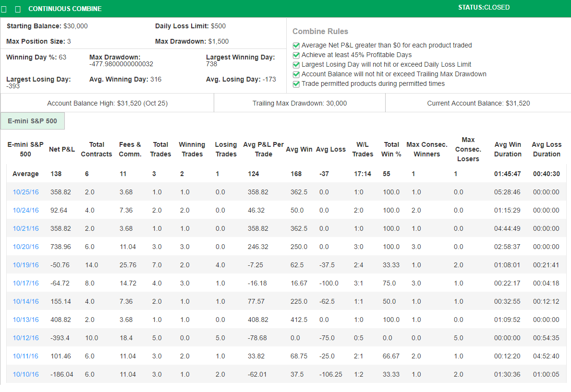Image resolution: width=571 pixels, height=392 pixels.
Task: Click the Current Account Balance panel
Action: [478, 103]
